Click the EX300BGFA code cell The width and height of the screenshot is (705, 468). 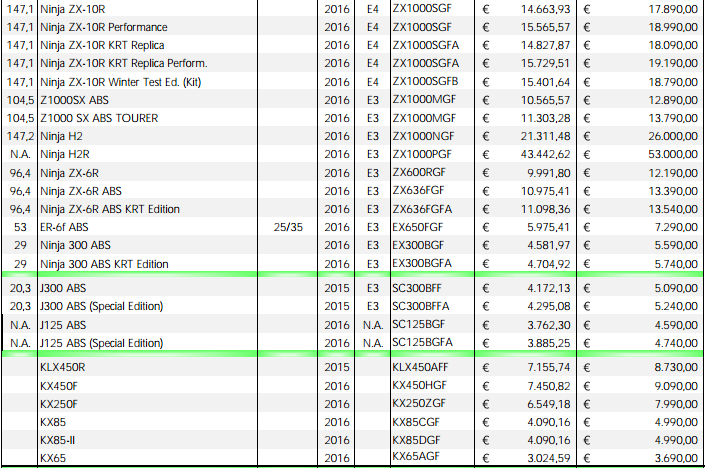(x=422, y=263)
